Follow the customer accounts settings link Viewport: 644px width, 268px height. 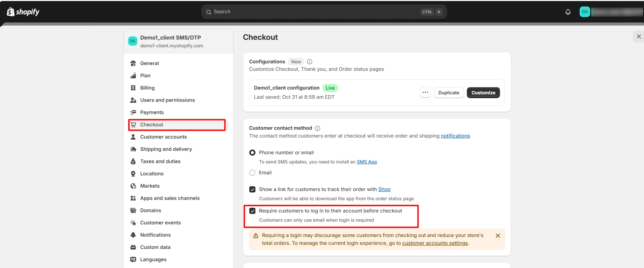(435, 243)
